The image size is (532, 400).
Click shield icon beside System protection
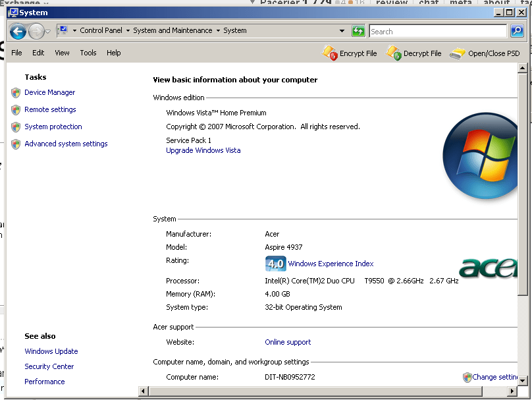pyautogui.click(x=16, y=127)
